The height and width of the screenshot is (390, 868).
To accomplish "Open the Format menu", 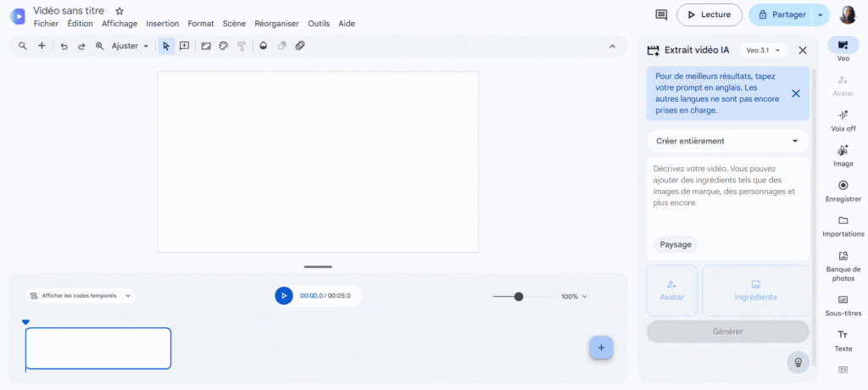I will (201, 24).
